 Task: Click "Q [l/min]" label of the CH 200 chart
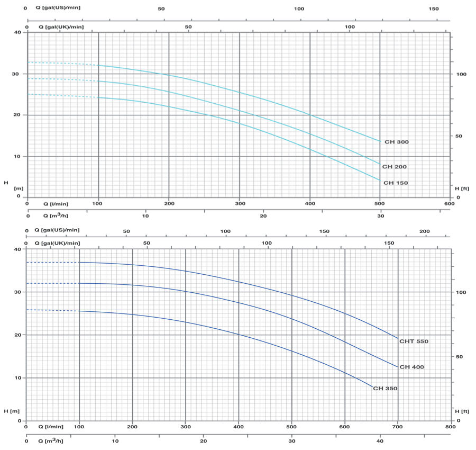pos(56,204)
